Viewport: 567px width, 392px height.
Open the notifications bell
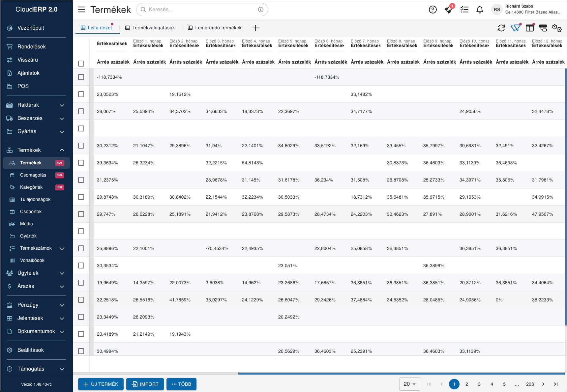coord(480,10)
